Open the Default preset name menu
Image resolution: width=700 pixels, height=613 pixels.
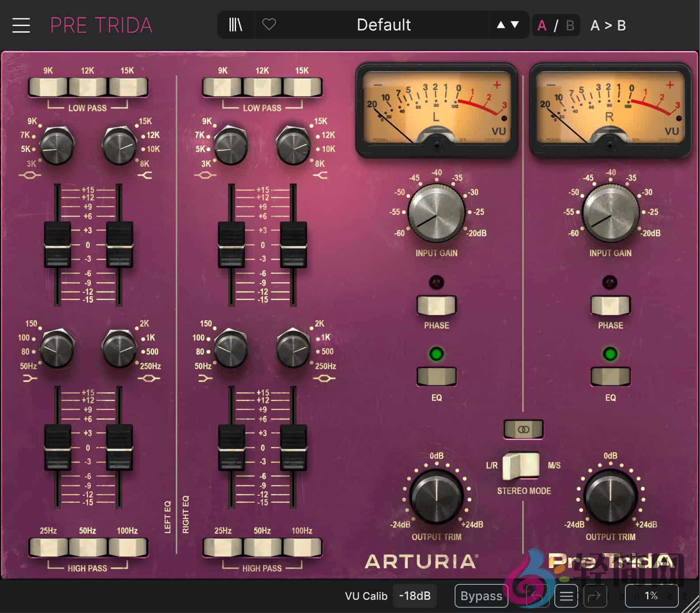pos(383,25)
